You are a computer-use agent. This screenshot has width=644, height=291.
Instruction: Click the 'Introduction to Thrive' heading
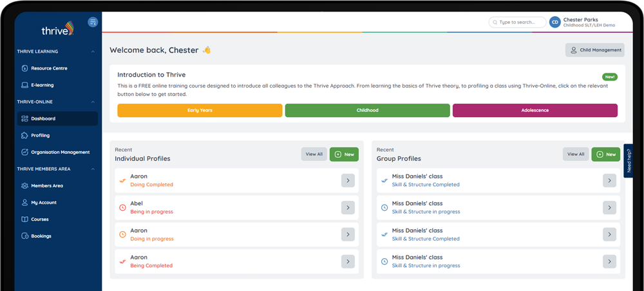[151, 75]
